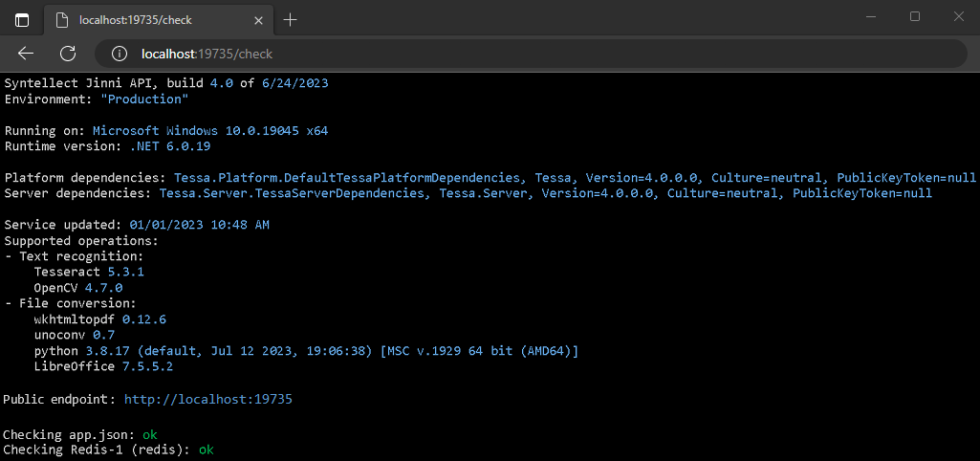The height and width of the screenshot is (461, 980).
Task: View site information icon in address bar
Action: point(120,55)
